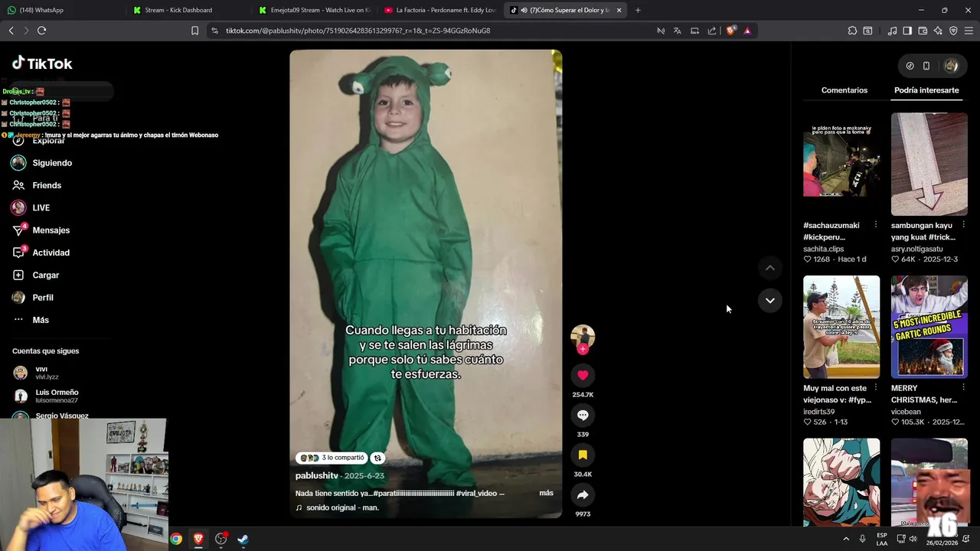
Task: Open the Brave VPN shield icon
Action: click(953, 31)
